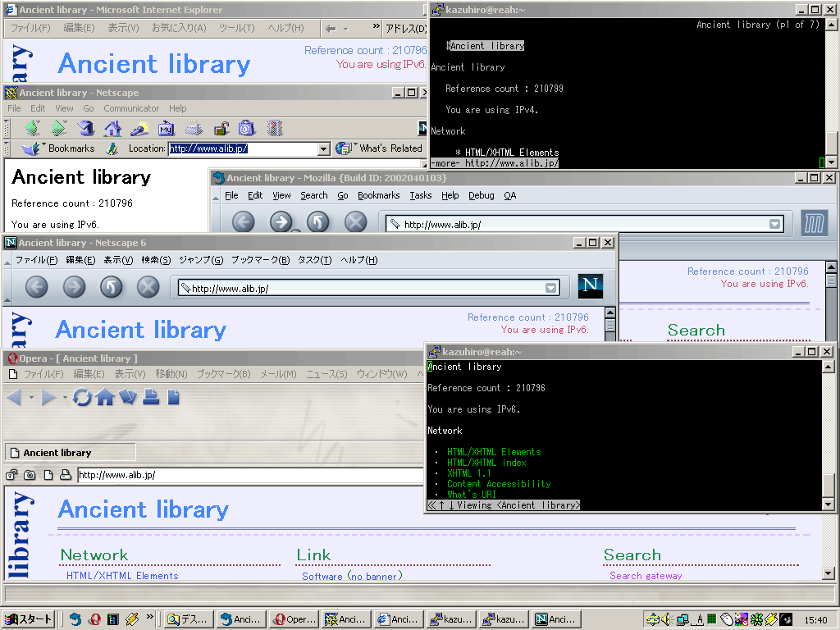
Task: Click Opera New page icon
Action: [x=173, y=397]
